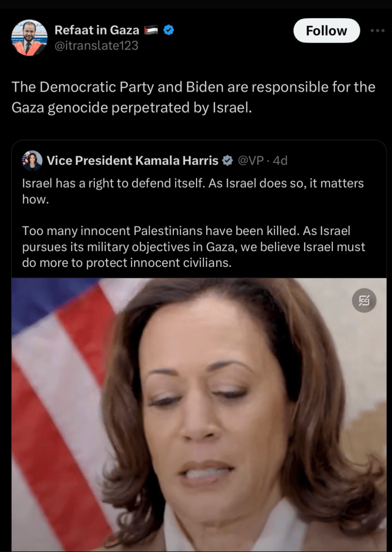Click the Palestinian flag emoji in the name
Viewport: 392px width, 552px height.
[151, 30]
